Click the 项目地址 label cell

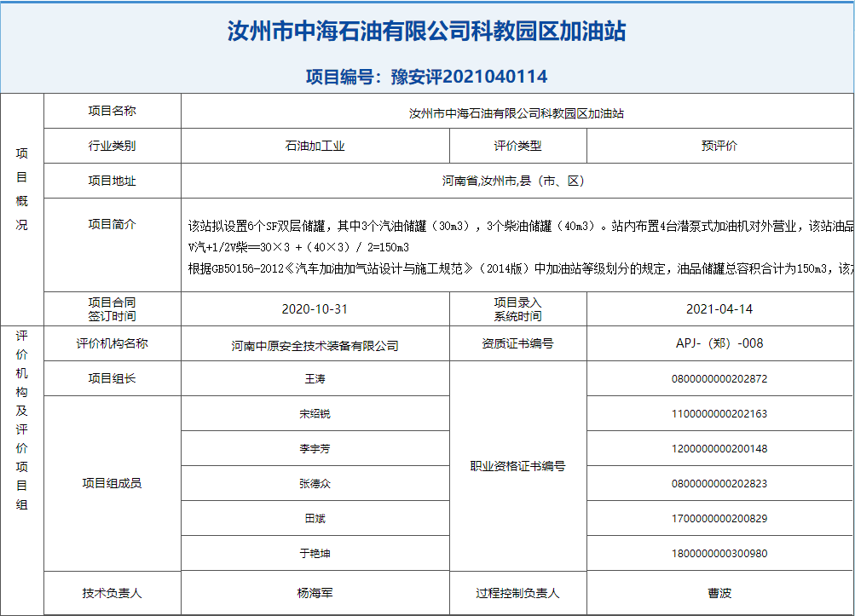click(x=113, y=181)
